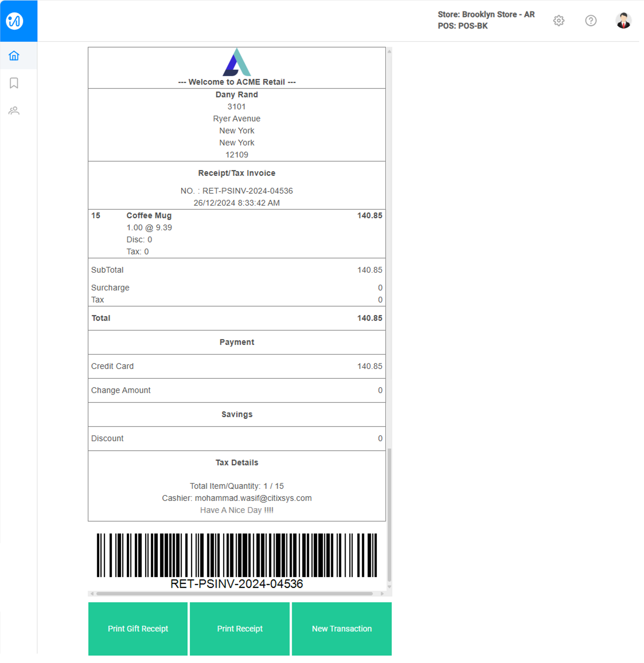Click the Welcome to ACME Retail header
This screenshot has width=644, height=663.
237,82
